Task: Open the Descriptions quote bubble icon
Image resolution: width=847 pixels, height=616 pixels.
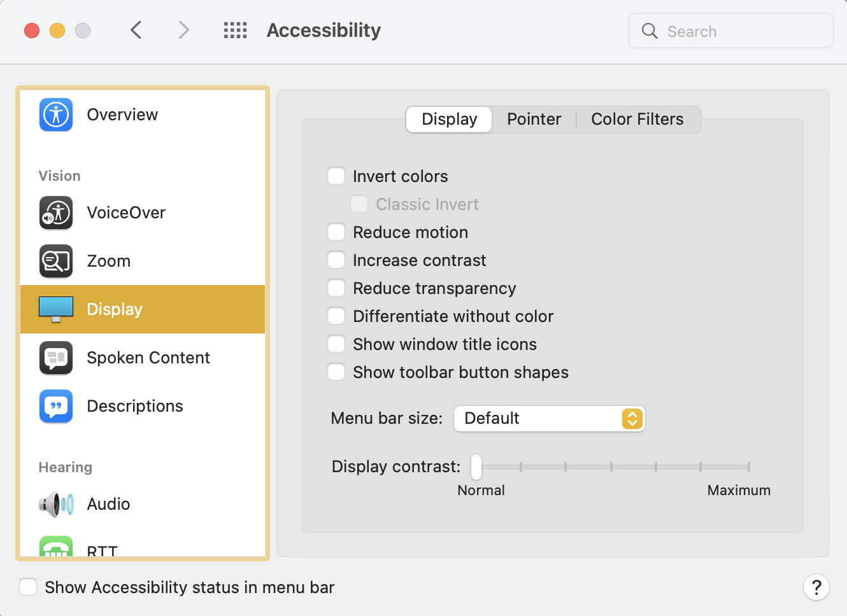Action: (56, 406)
